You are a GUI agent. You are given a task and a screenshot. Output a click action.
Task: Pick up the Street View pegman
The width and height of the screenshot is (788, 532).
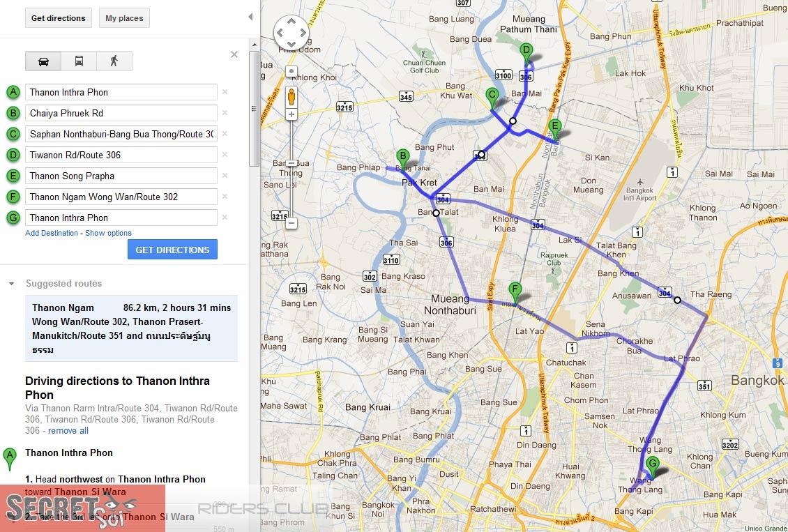tap(291, 97)
